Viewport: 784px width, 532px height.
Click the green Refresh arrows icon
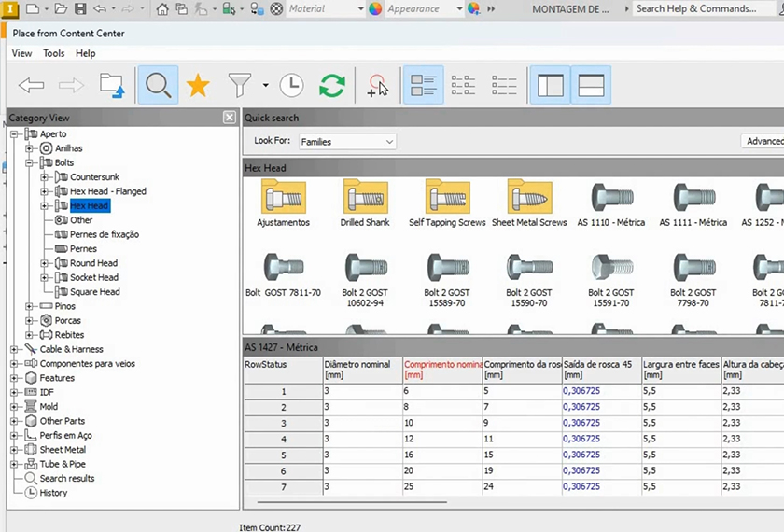pos(331,86)
